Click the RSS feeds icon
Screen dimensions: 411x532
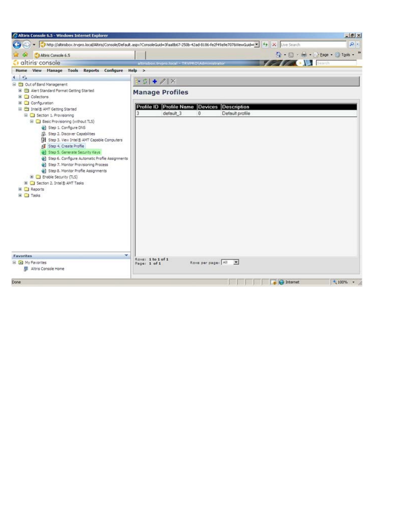coord(291,55)
